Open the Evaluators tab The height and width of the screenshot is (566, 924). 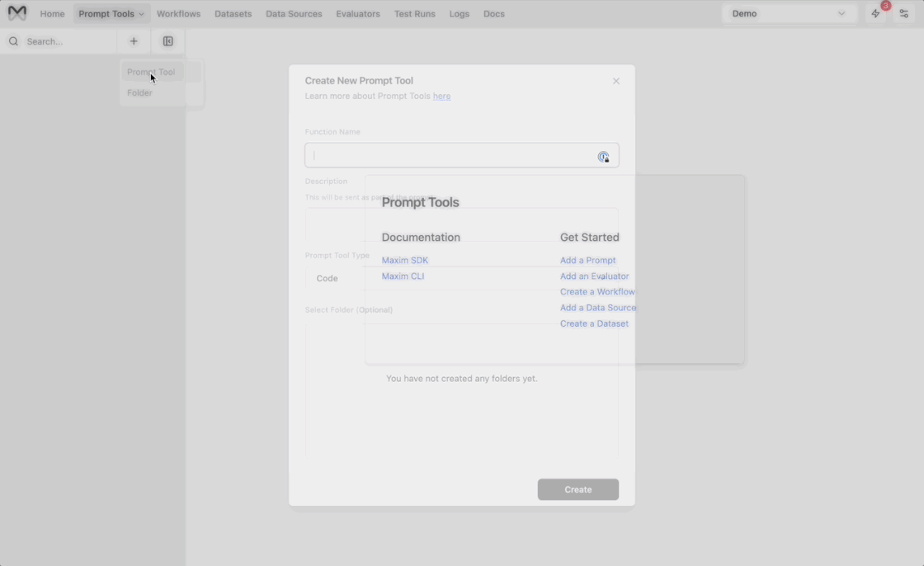pyautogui.click(x=358, y=13)
